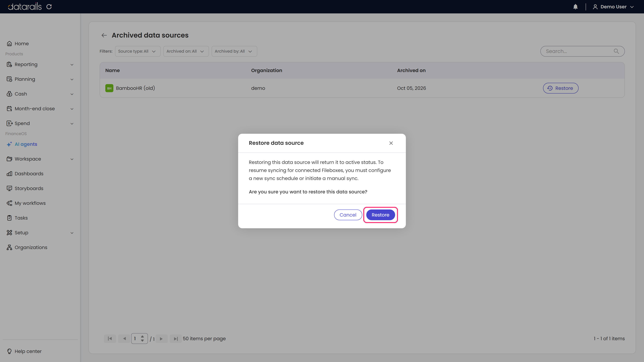Click the Archived on column header
Viewport: 644px width, 362px height.
pyautogui.click(x=411, y=70)
